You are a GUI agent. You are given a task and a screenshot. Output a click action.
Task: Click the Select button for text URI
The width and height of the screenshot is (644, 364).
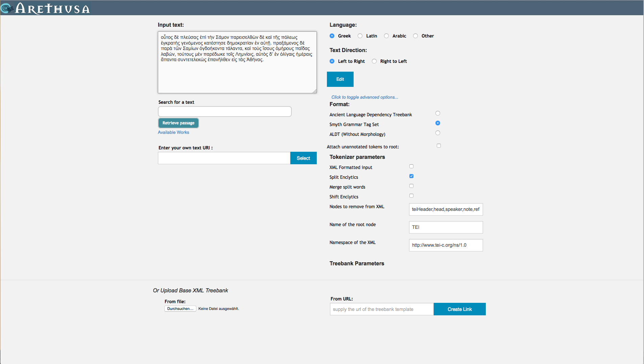[x=303, y=158]
